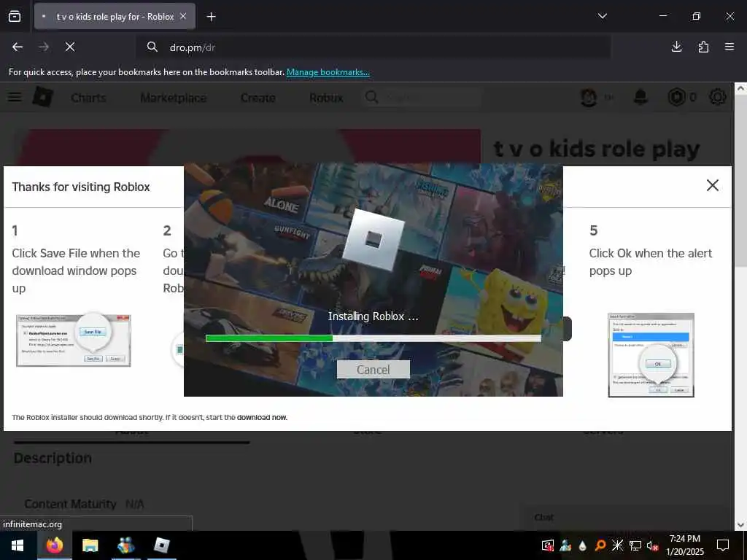Click the muted volume tray icon

(x=652, y=545)
